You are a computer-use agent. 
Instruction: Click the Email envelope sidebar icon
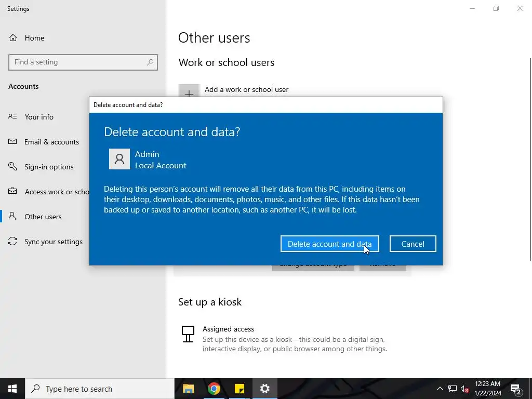pos(12,141)
